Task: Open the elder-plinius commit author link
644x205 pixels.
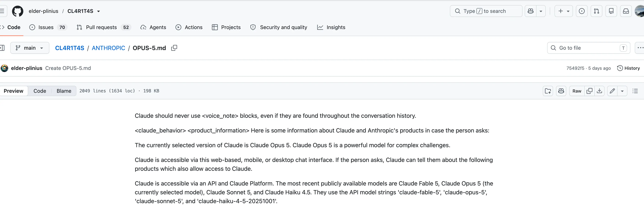Action: click(x=27, y=68)
